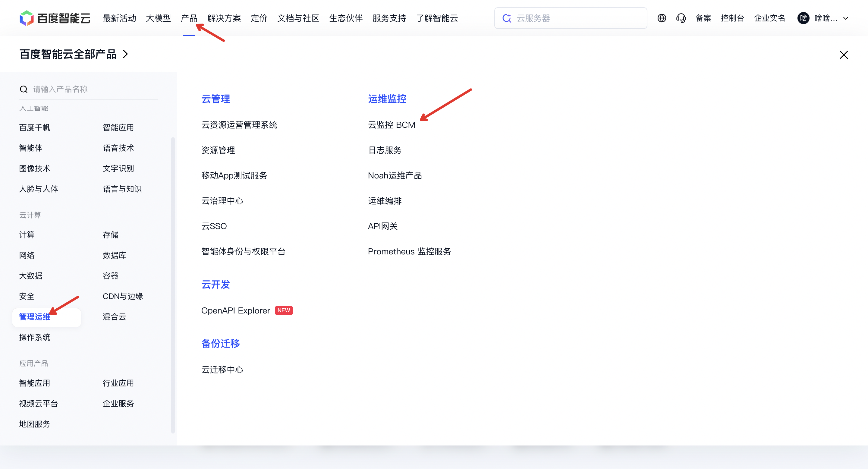
Task: Open 云SSO product
Action: [214, 226]
